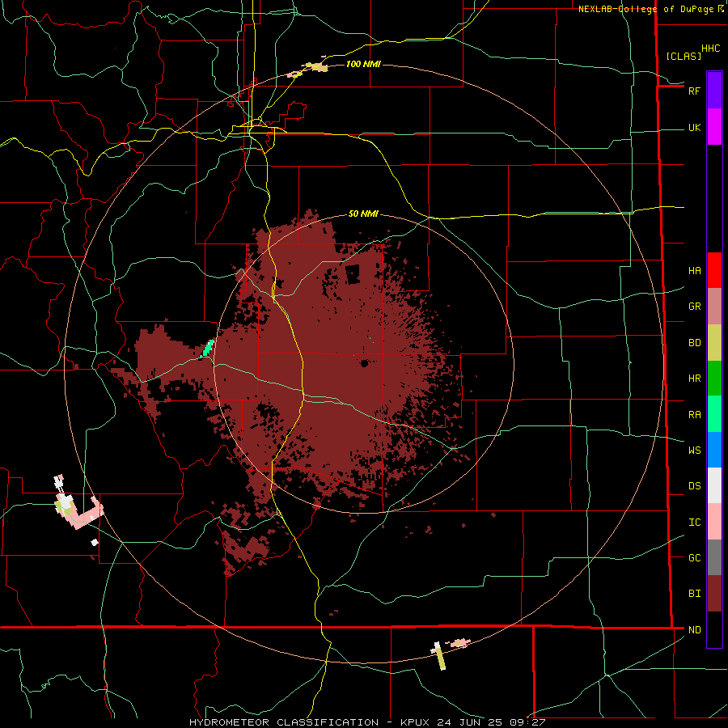Pick the bright green RA legend swatch
Viewport: 728px width, 728px height.
point(714,414)
